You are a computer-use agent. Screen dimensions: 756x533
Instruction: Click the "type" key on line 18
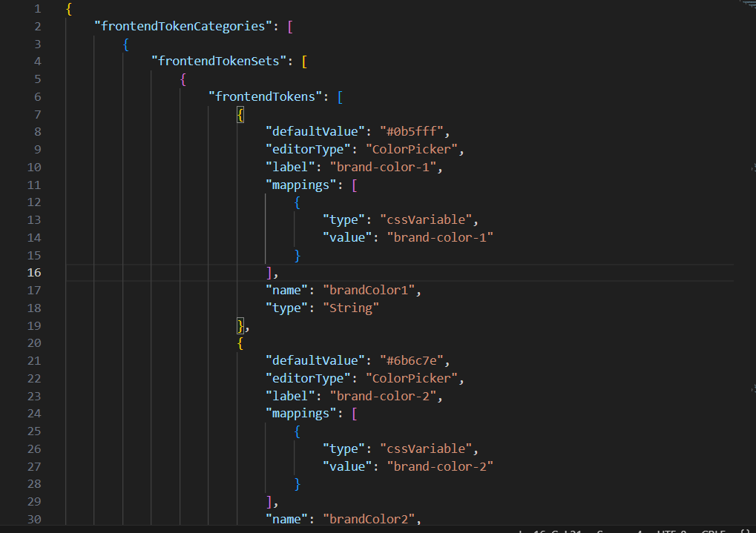(286, 308)
